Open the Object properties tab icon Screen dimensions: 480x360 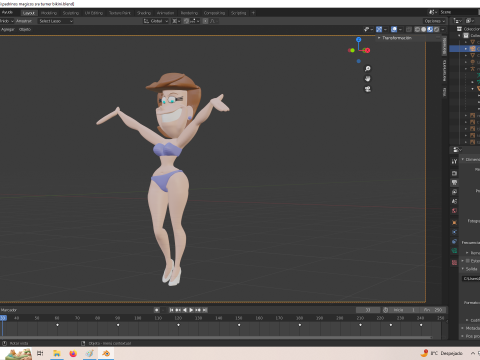click(454, 222)
